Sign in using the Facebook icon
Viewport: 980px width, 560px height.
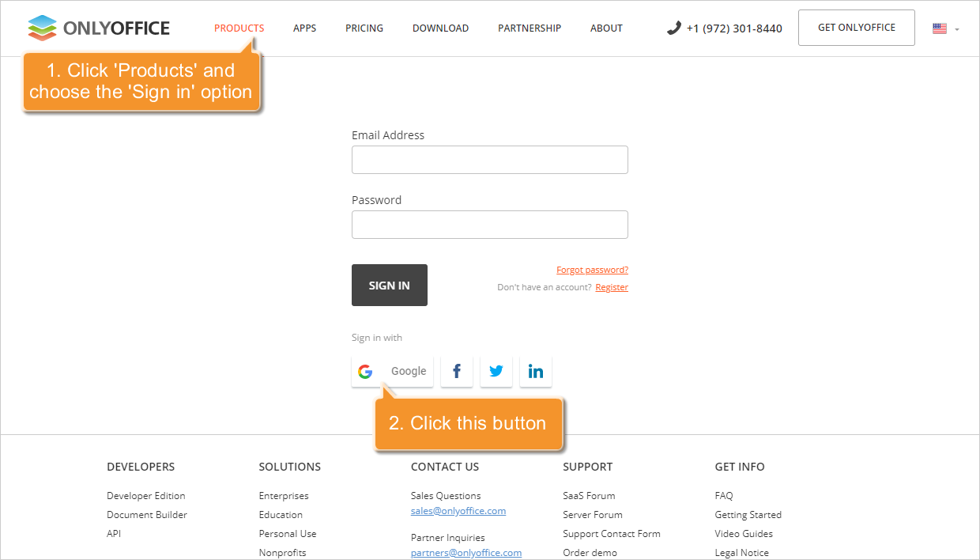457,371
